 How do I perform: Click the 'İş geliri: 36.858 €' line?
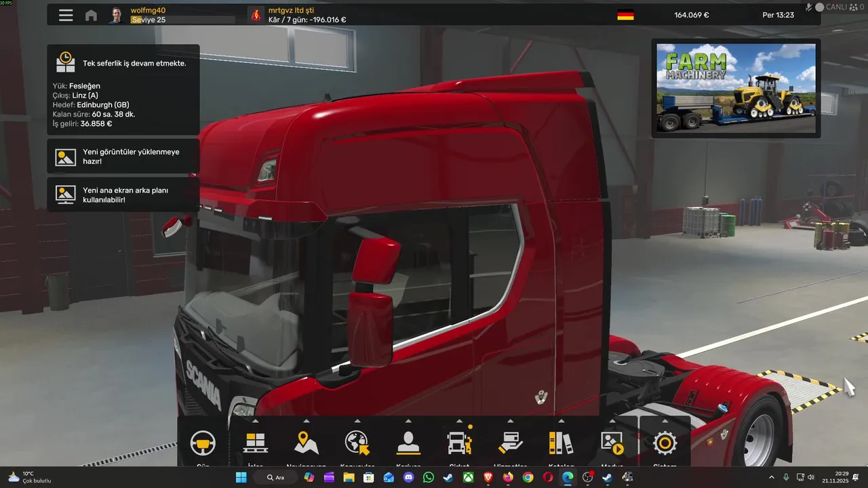pyautogui.click(x=82, y=124)
